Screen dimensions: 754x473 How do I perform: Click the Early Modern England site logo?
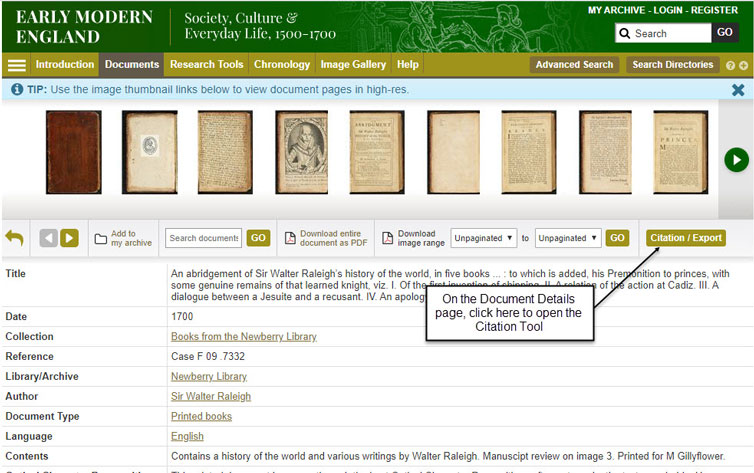tap(84, 26)
